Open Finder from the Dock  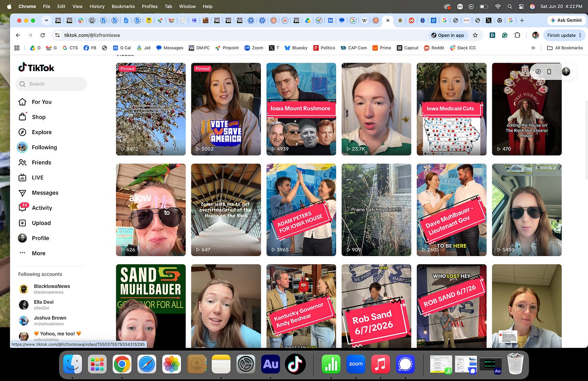click(73, 364)
